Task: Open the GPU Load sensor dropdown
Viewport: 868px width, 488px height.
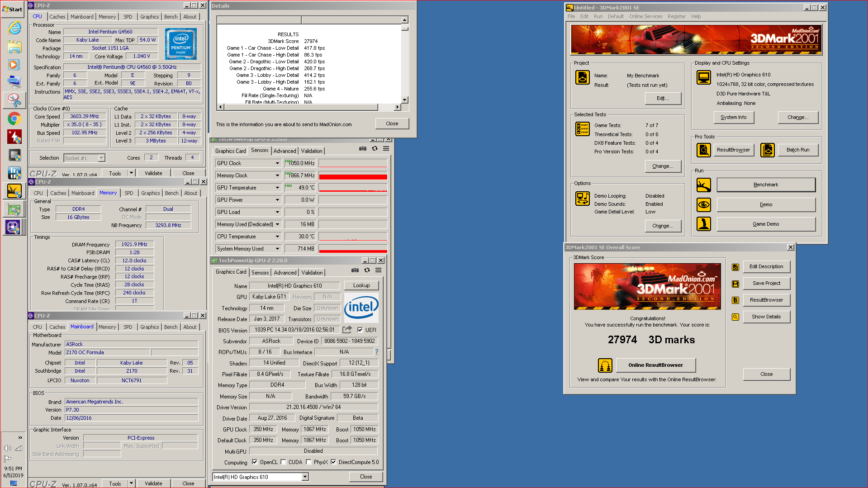Action: point(277,212)
